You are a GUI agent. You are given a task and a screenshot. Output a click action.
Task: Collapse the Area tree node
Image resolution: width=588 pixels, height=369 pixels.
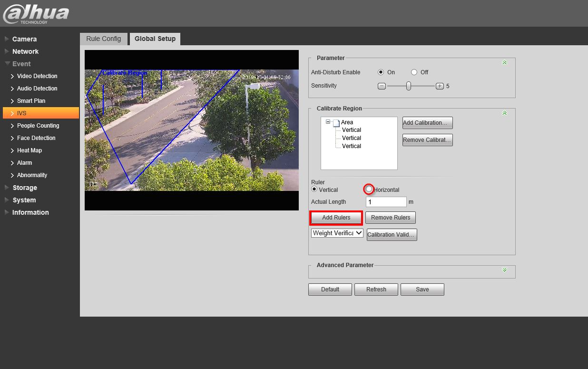[328, 122]
